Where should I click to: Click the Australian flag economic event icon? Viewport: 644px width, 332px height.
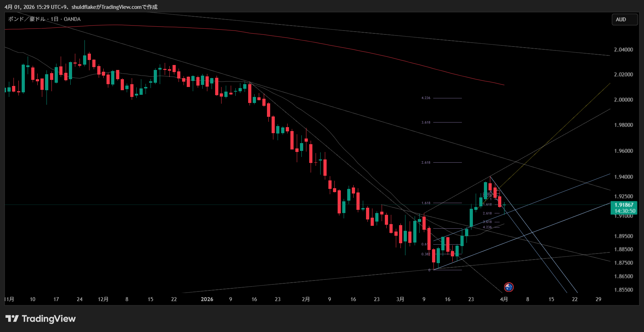(509, 287)
